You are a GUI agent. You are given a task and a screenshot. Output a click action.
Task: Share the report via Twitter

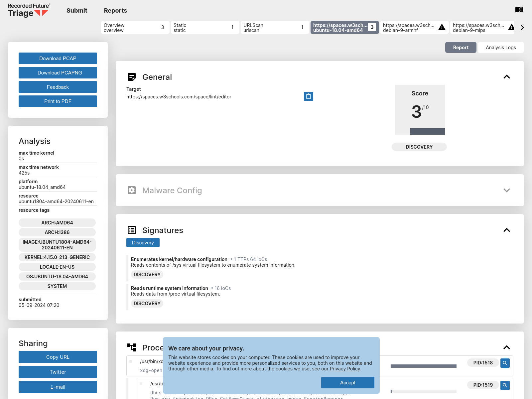58,372
